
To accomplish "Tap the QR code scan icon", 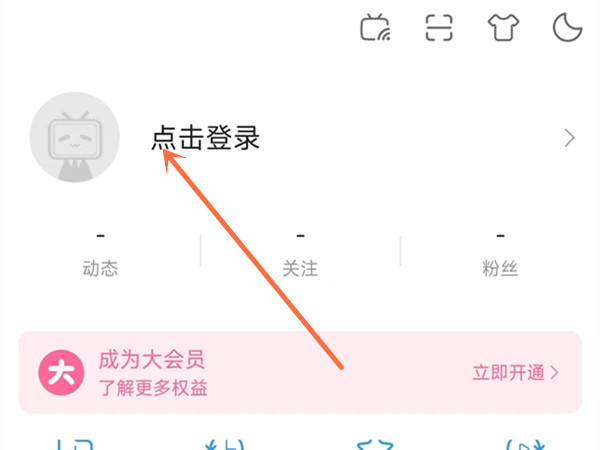I will (x=439, y=28).
